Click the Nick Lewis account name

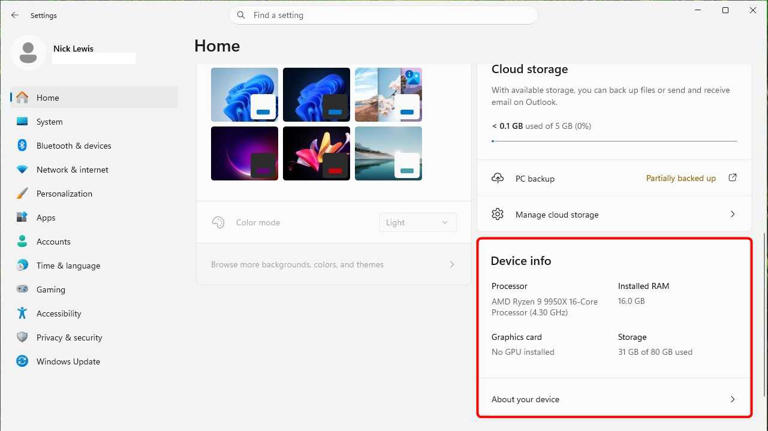pyautogui.click(x=73, y=48)
